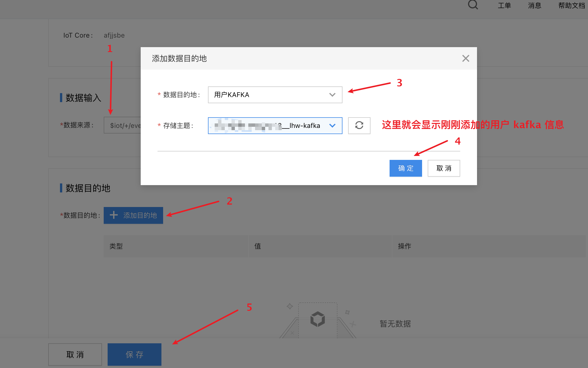The height and width of the screenshot is (368, 588).
Task: Click the 暂无数据 empty state text
Action: pyautogui.click(x=395, y=324)
